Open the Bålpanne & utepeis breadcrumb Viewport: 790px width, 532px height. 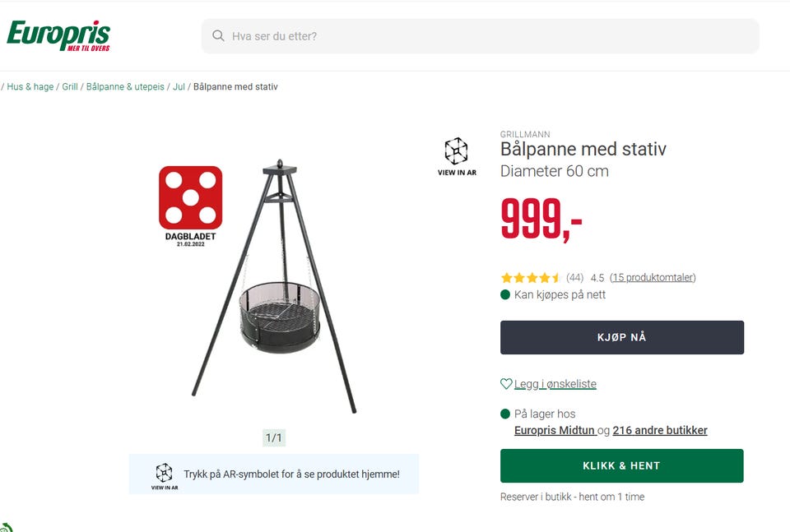click(x=125, y=86)
